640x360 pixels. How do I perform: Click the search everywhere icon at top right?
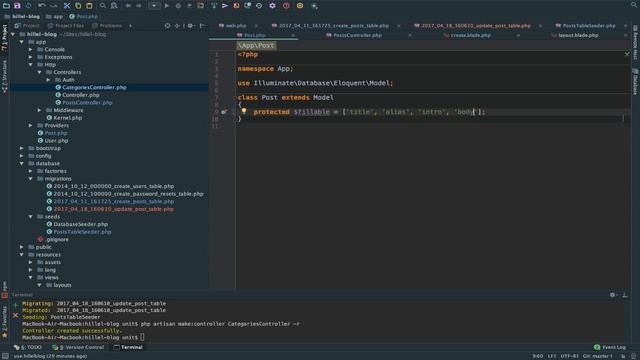[x=634, y=5]
